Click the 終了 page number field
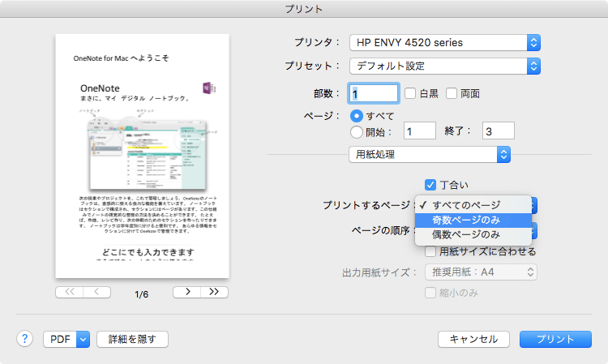This screenshot has width=608, height=364. tap(499, 131)
